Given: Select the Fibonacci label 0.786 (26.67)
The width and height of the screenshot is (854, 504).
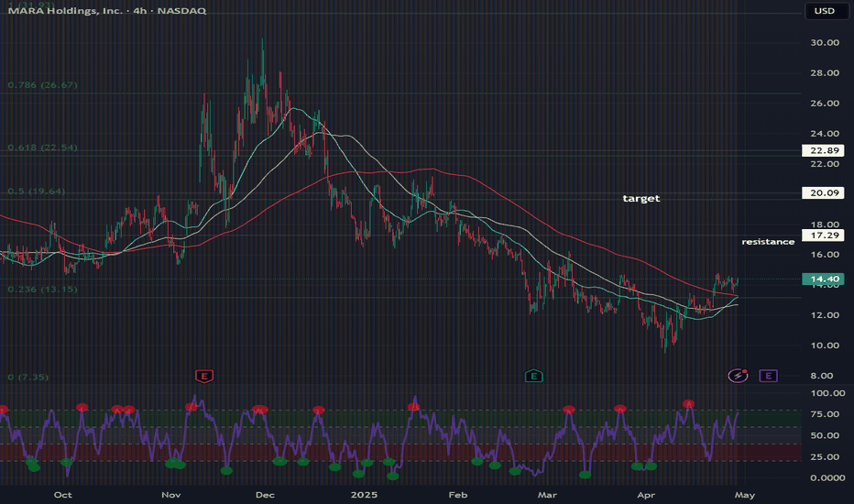Looking at the screenshot, I should (42, 85).
